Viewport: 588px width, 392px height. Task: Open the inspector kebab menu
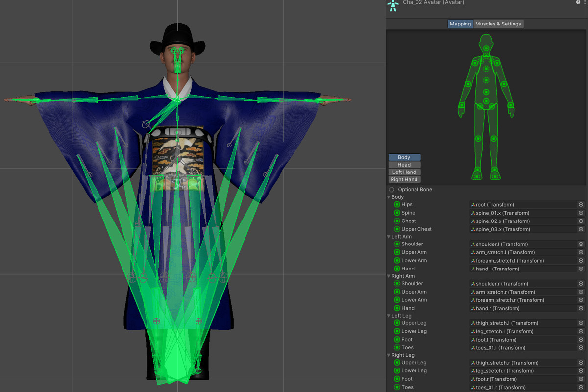pos(585,2)
